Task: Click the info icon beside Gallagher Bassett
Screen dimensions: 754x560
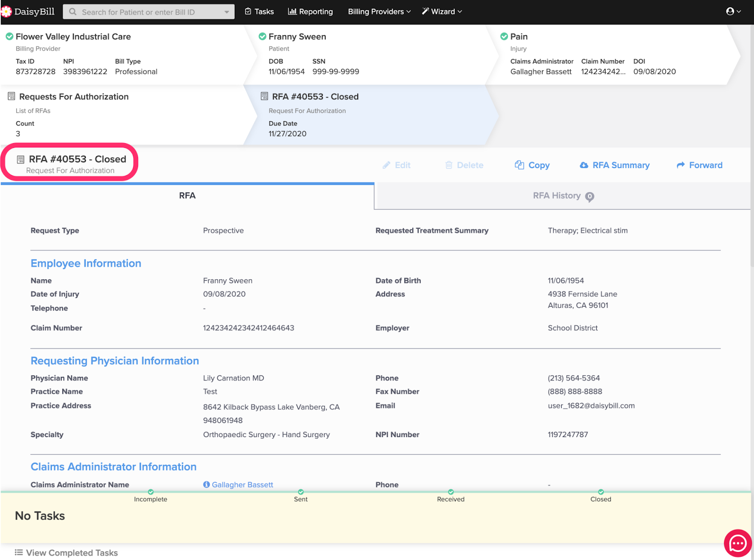Action: 206,485
